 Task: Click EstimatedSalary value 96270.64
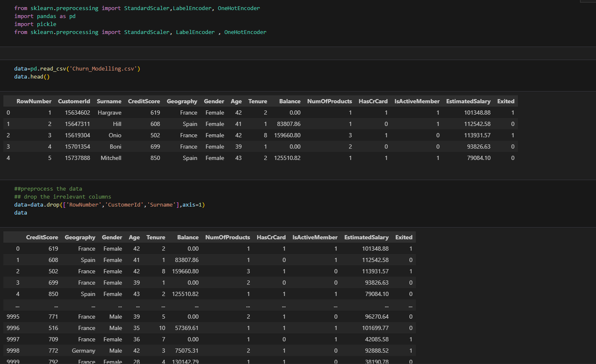tap(376, 317)
